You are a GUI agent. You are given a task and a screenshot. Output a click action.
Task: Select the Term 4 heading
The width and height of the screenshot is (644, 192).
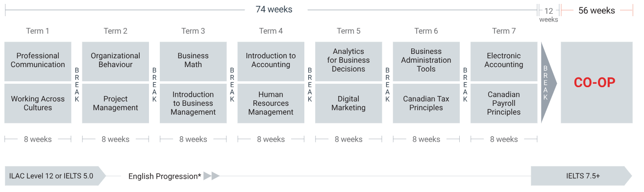tap(271, 31)
